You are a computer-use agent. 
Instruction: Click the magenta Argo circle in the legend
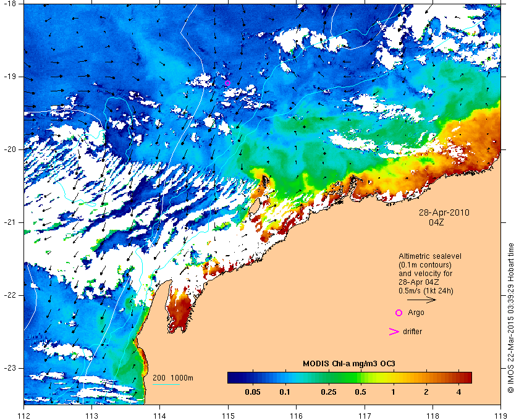tap(399, 313)
